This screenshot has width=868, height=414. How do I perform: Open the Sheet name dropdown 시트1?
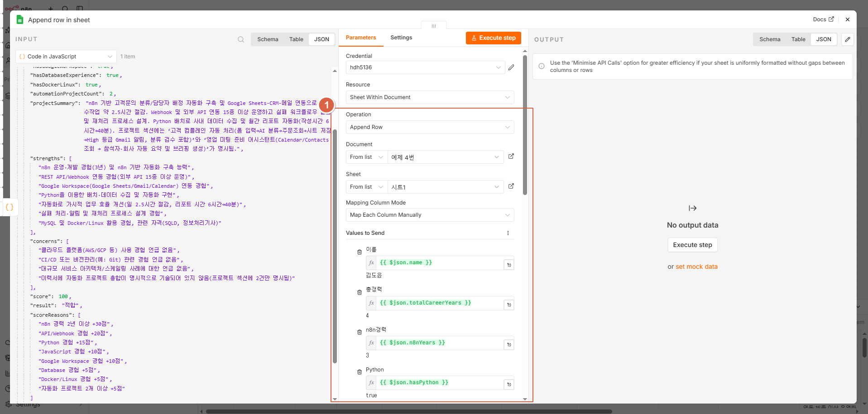[x=446, y=187]
